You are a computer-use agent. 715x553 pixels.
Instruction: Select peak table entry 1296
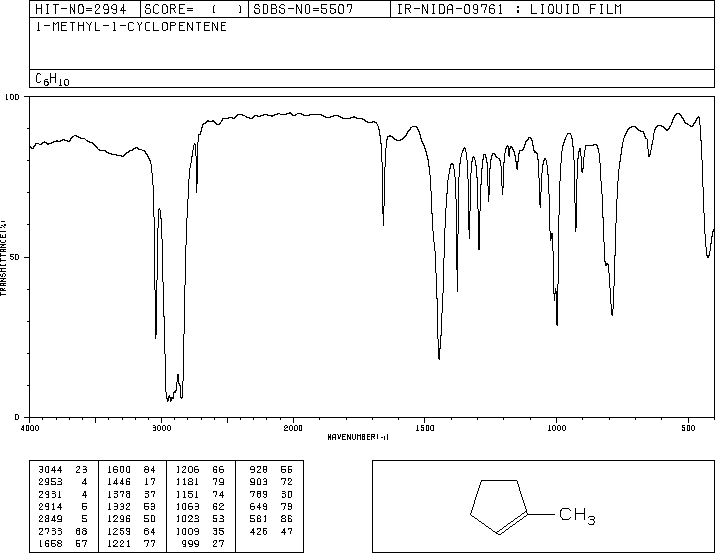tap(131, 519)
